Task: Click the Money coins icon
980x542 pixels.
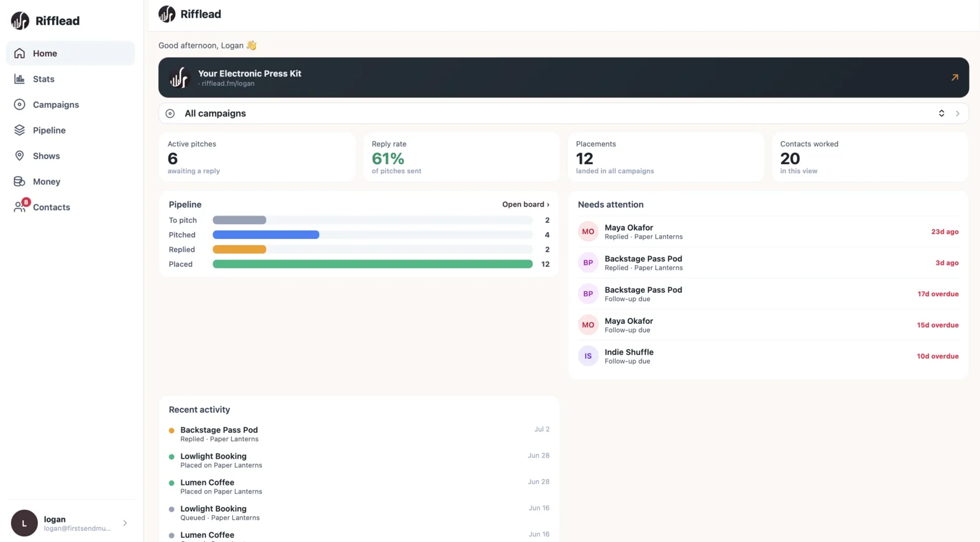Action: (20, 182)
